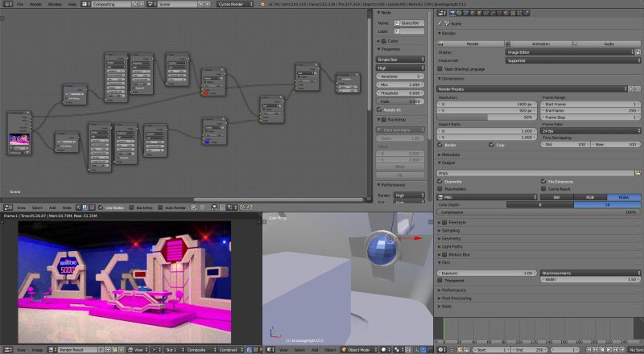Toggle the Crop checkbox
The width and height of the screenshot is (644, 354).
[x=492, y=145]
